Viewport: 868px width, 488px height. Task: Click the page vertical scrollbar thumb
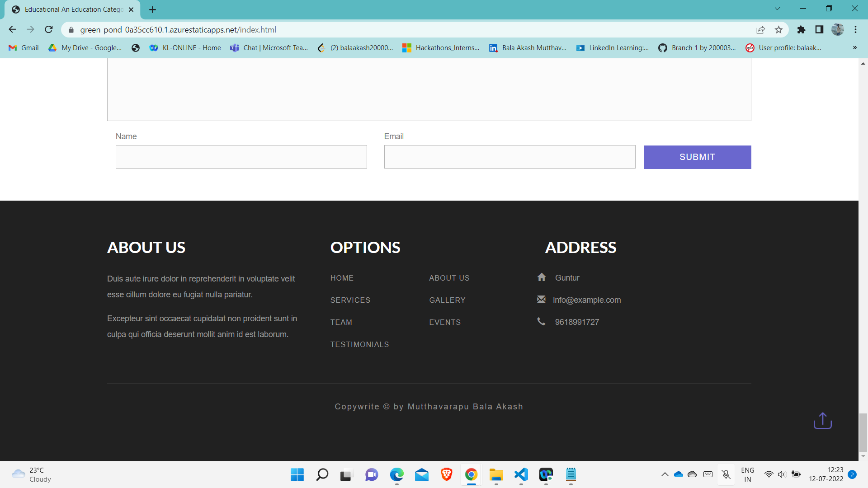point(863,432)
